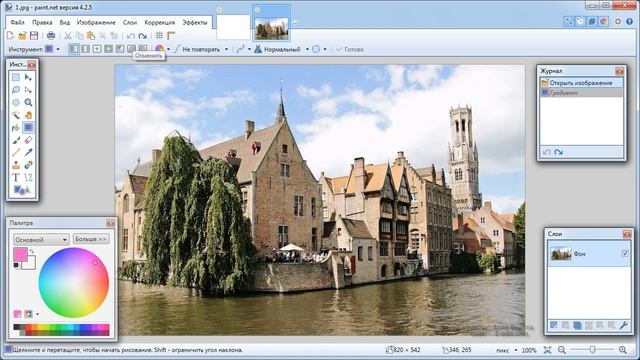Viewport: 640px width, 360px height.
Task: Duplicate the layer in Слои panel
Action: (577, 325)
